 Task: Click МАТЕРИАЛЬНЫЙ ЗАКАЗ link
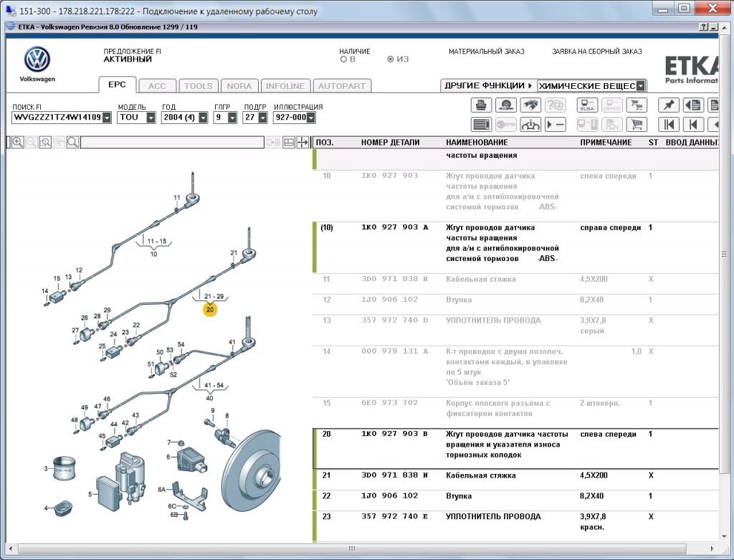487,52
